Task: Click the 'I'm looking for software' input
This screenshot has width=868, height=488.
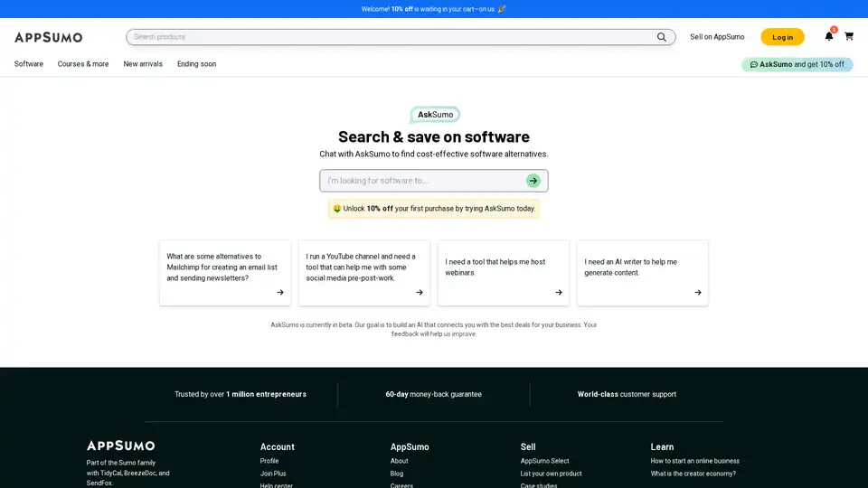Action: point(420,181)
